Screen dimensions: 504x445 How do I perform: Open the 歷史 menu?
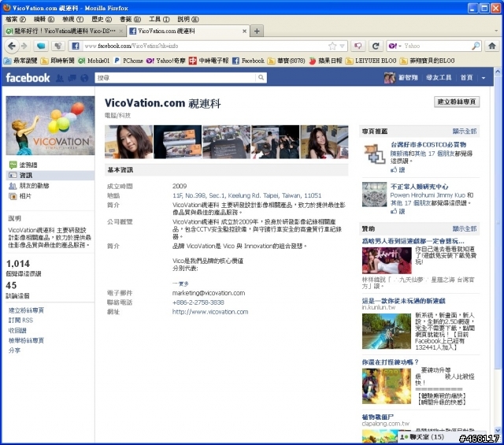point(102,19)
